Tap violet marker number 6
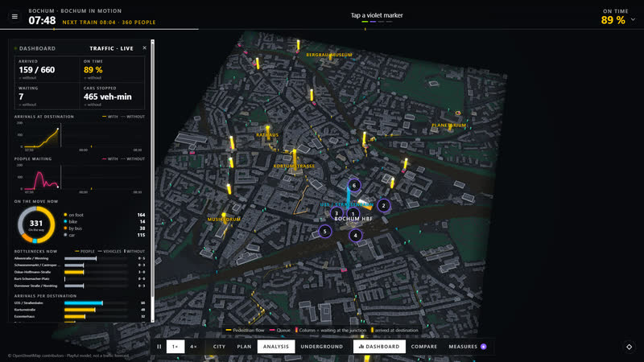Viewport: 644px width, 362px height. 354,186
